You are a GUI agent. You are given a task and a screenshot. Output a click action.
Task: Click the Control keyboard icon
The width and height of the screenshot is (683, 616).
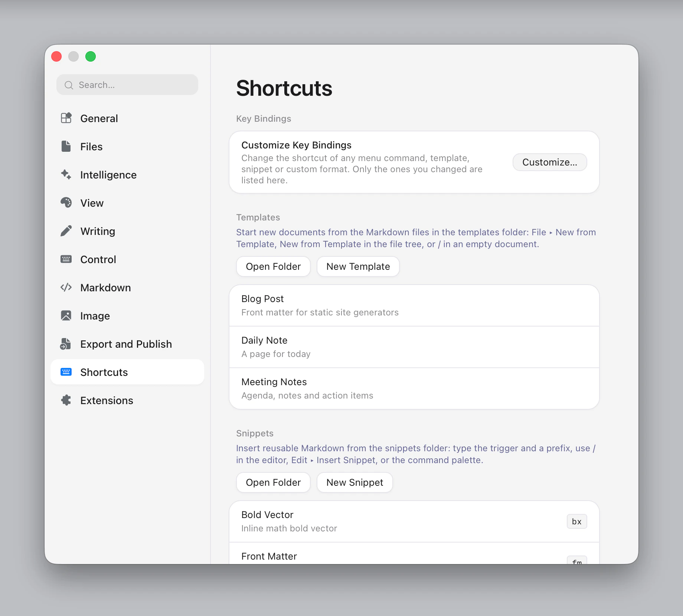click(x=66, y=259)
